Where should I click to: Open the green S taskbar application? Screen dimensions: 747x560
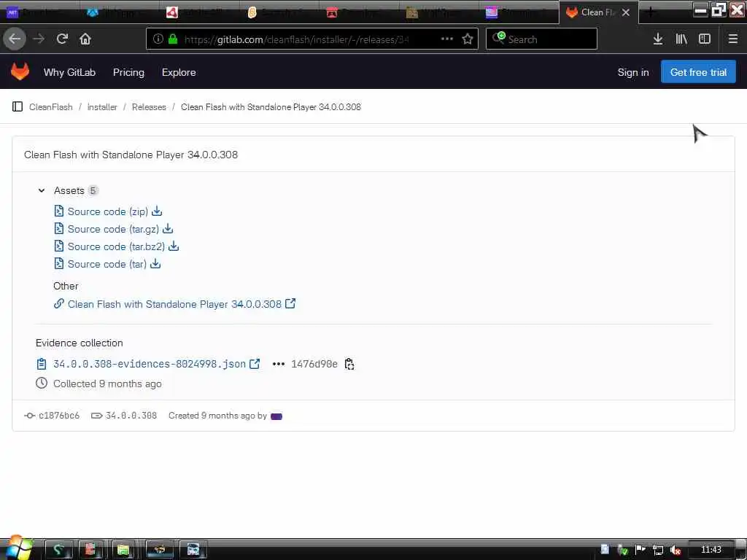point(58,550)
